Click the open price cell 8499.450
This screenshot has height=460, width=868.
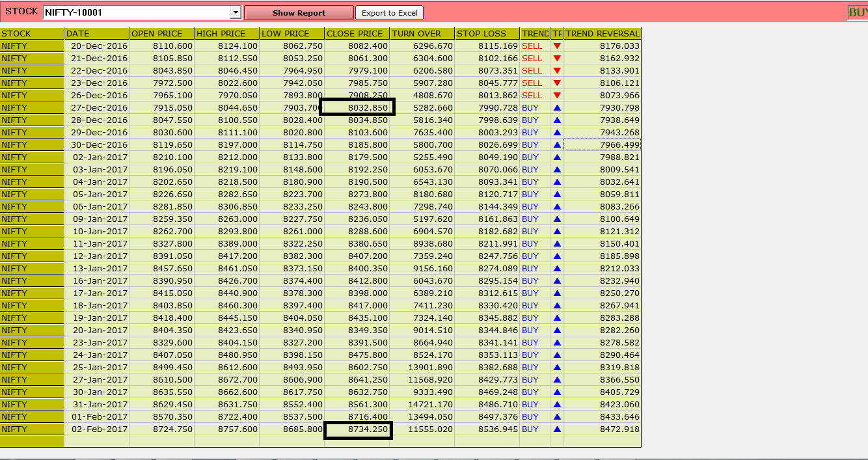pos(162,368)
